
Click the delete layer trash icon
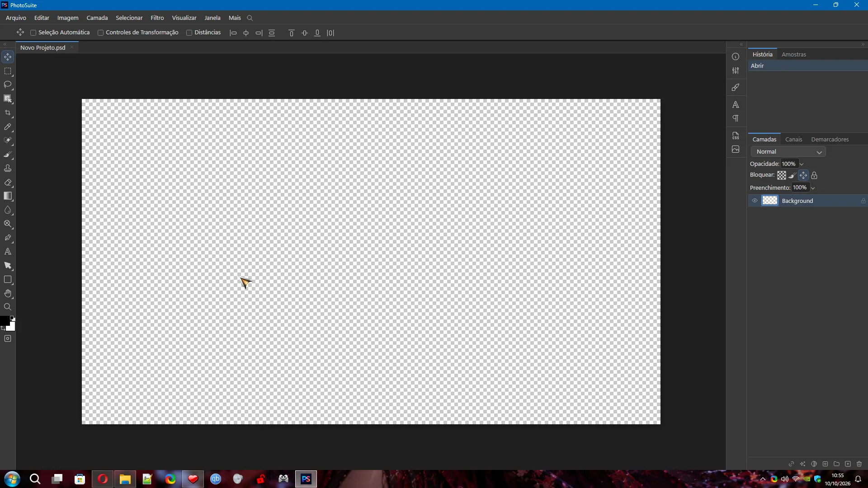click(859, 464)
